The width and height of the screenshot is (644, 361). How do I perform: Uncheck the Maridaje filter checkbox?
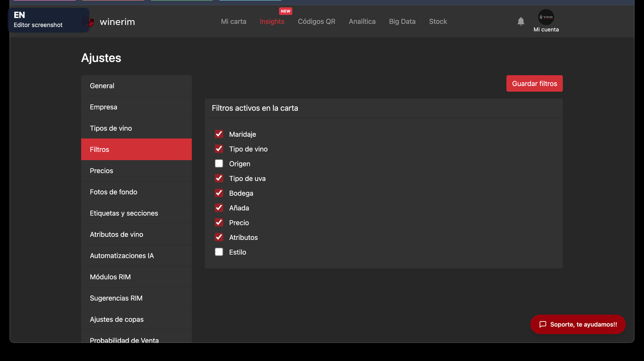pos(219,134)
